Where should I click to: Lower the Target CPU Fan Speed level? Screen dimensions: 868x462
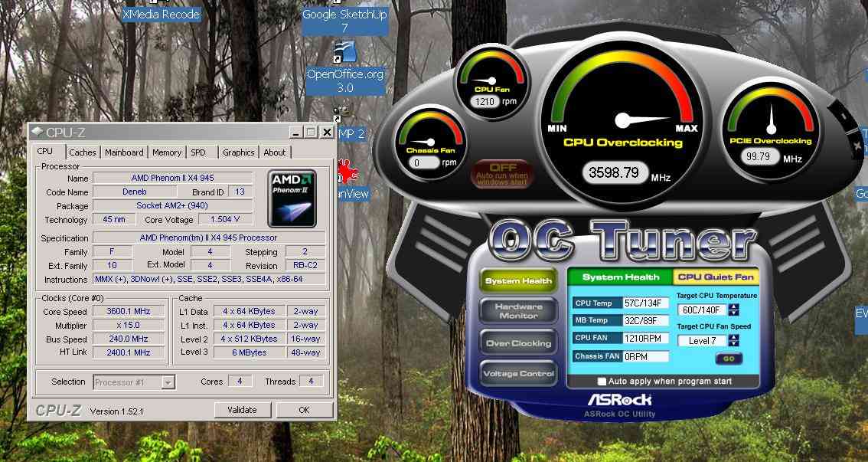tap(733, 344)
